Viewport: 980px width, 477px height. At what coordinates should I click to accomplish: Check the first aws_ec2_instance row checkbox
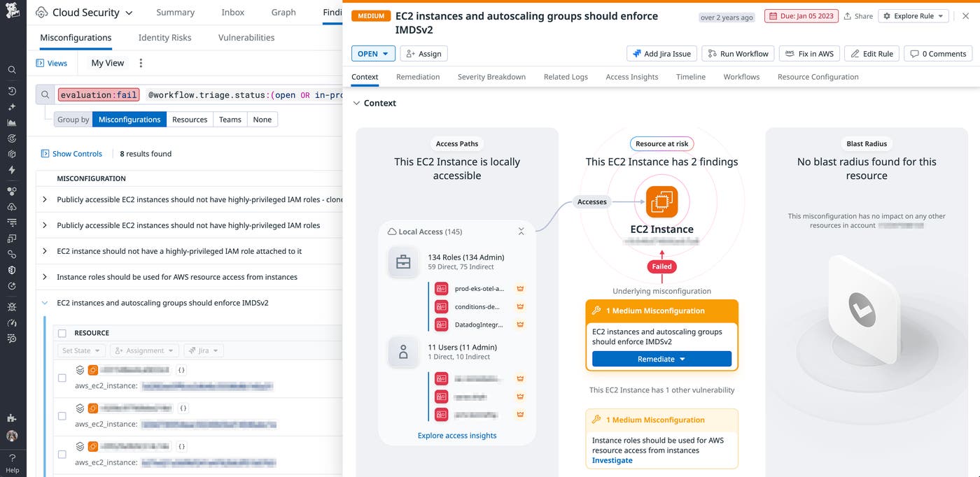pyautogui.click(x=62, y=378)
